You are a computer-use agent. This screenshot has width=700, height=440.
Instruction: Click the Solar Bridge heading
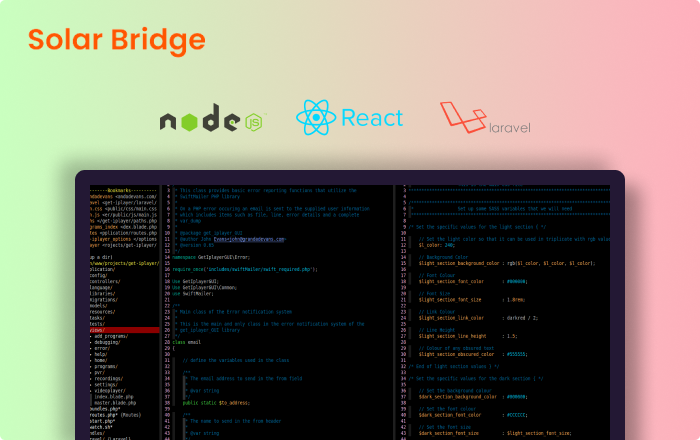point(117,40)
